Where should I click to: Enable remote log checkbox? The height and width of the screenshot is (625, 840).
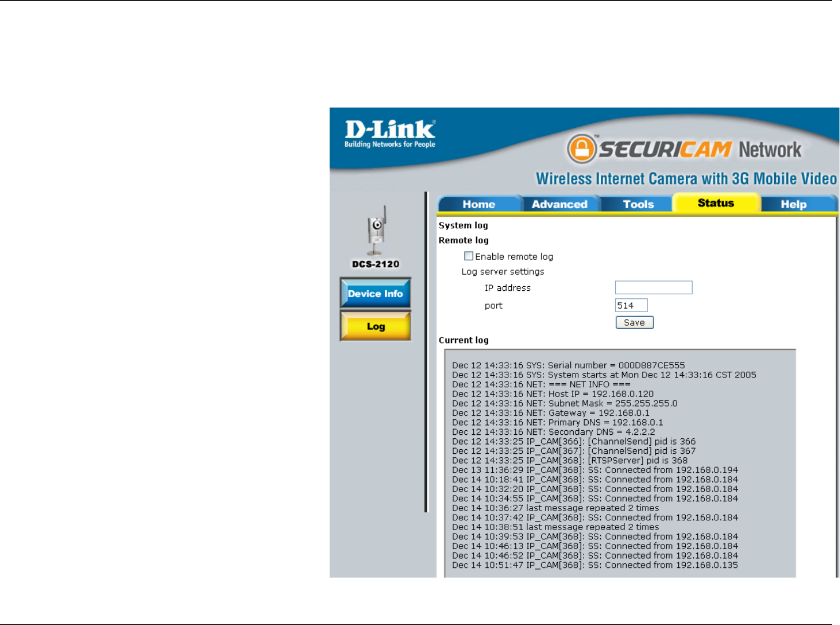click(469, 256)
